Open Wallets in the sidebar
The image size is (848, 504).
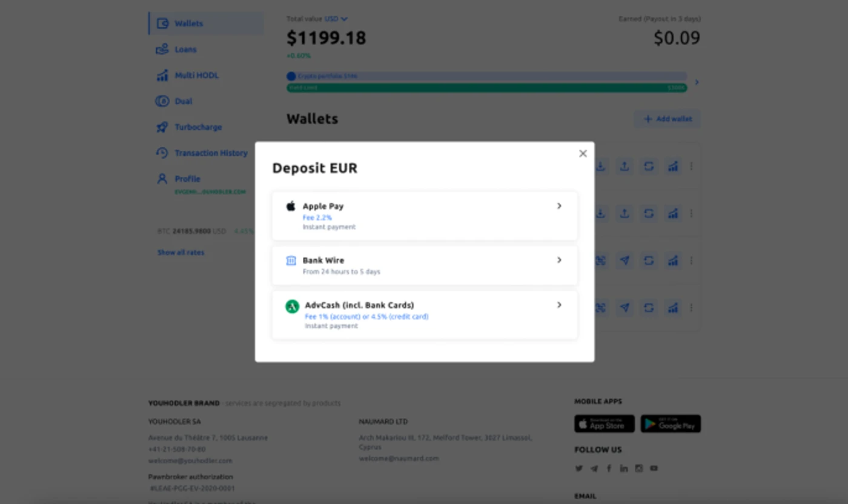click(x=206, y=24)
